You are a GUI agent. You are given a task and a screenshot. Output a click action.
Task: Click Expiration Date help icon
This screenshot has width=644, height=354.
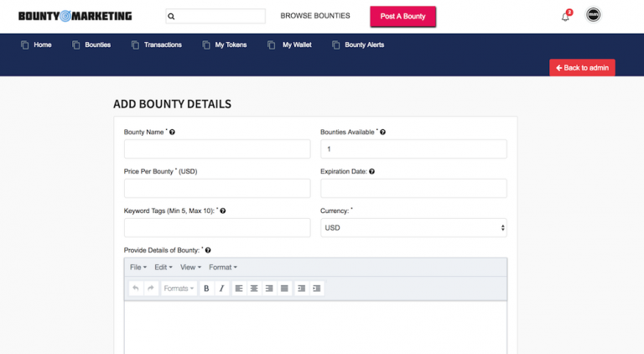pyautogui.click(x=371, y=172)
